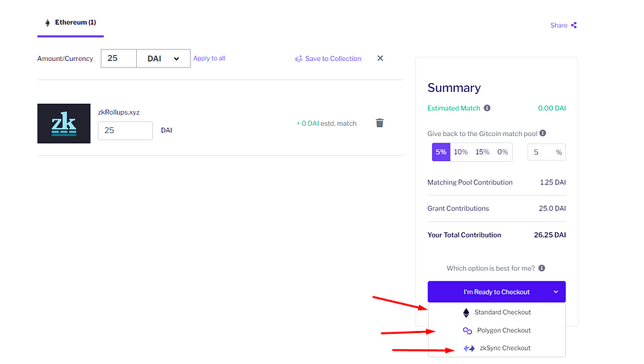Edit the zkRollups.xyz donation amount field
Image resolution: width=644 pixels, height=364 pixels.
125,130
